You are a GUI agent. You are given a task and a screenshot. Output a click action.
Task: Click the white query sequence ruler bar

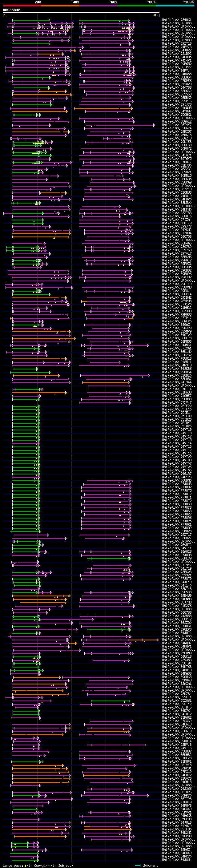click(x=81, y=13)
